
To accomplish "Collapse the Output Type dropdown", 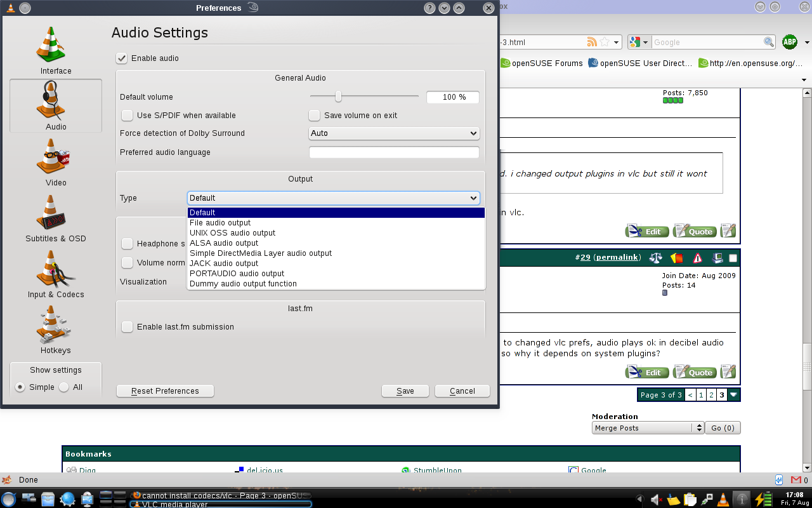I will tap(333, 198).
